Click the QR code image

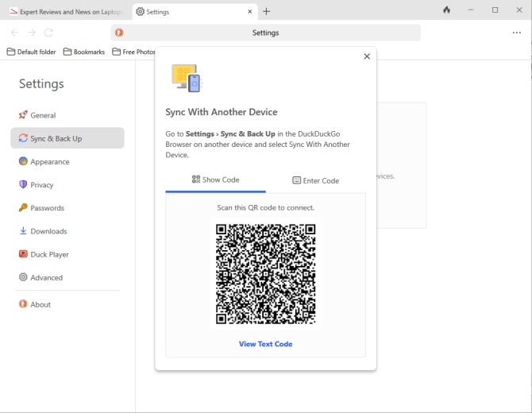point(265,274)
